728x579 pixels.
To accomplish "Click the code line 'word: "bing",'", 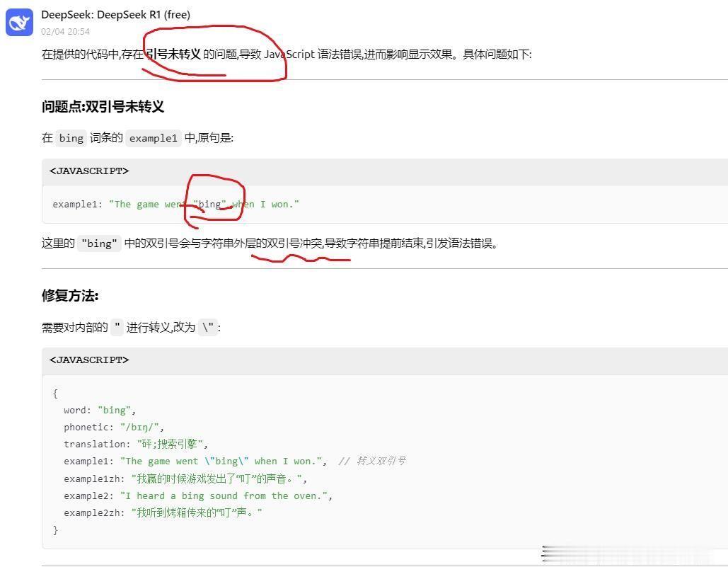I will pyautogui.click(x=99, y=411).
